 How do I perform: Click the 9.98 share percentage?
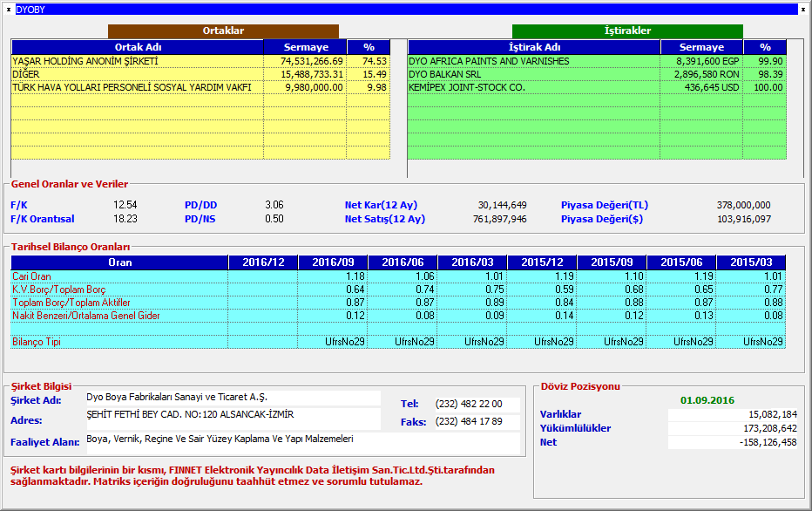(377, 87)
